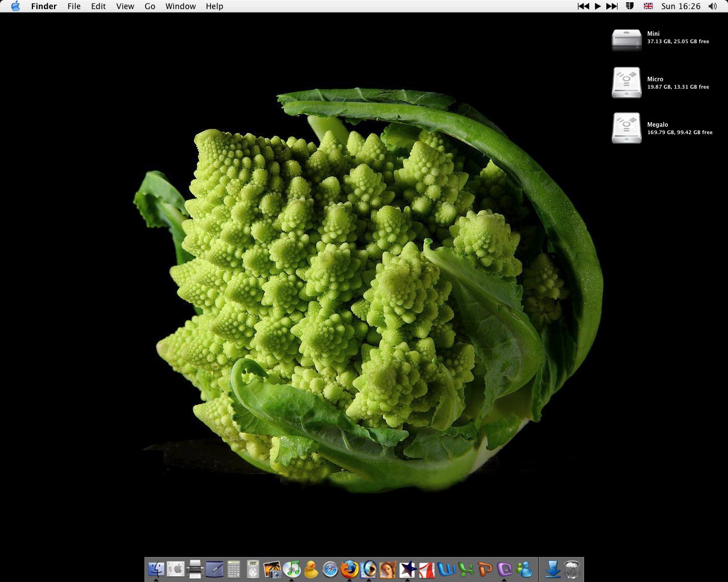728x582 pixels.
Task: Click the Micro drive name label
Action: (x=655, y=79)
